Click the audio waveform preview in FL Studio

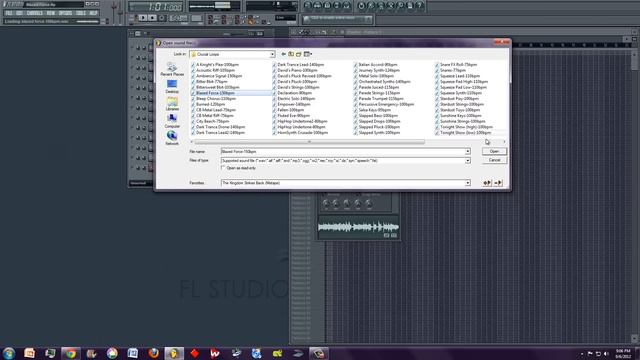point(358,227)
